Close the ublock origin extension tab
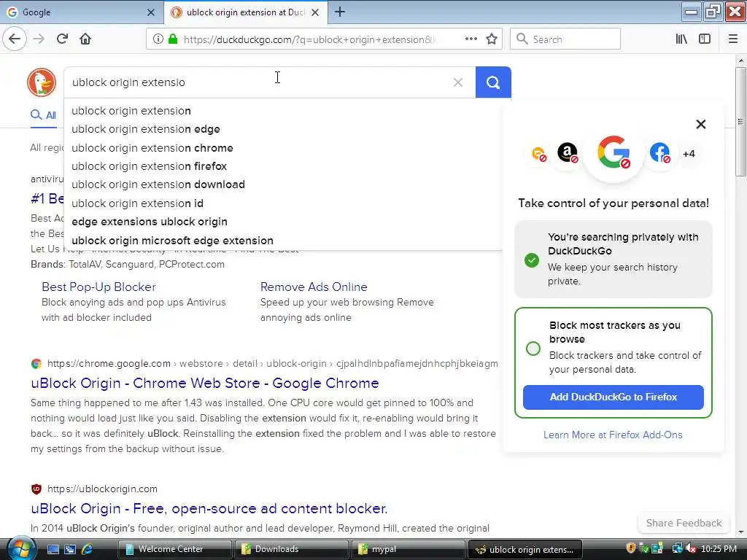 click(x=315, y=12)
